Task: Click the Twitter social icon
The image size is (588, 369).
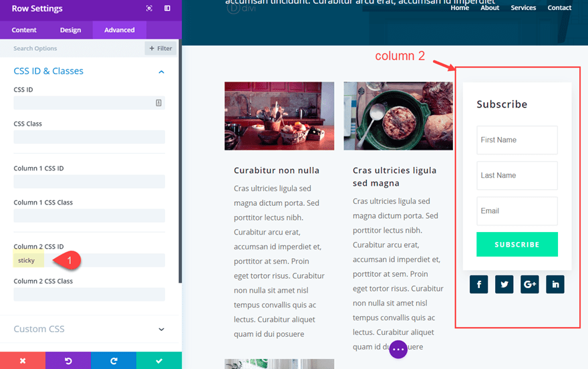Action: [504, 284]
